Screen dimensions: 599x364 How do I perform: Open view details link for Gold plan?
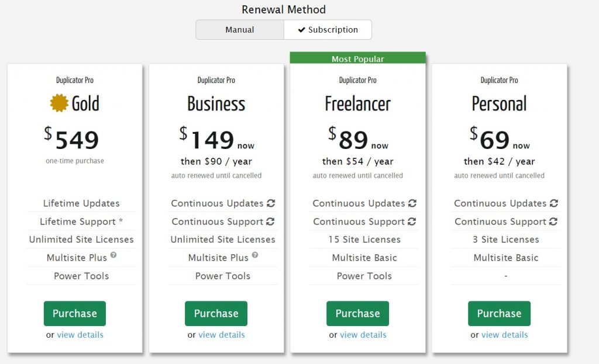point(80,335)
